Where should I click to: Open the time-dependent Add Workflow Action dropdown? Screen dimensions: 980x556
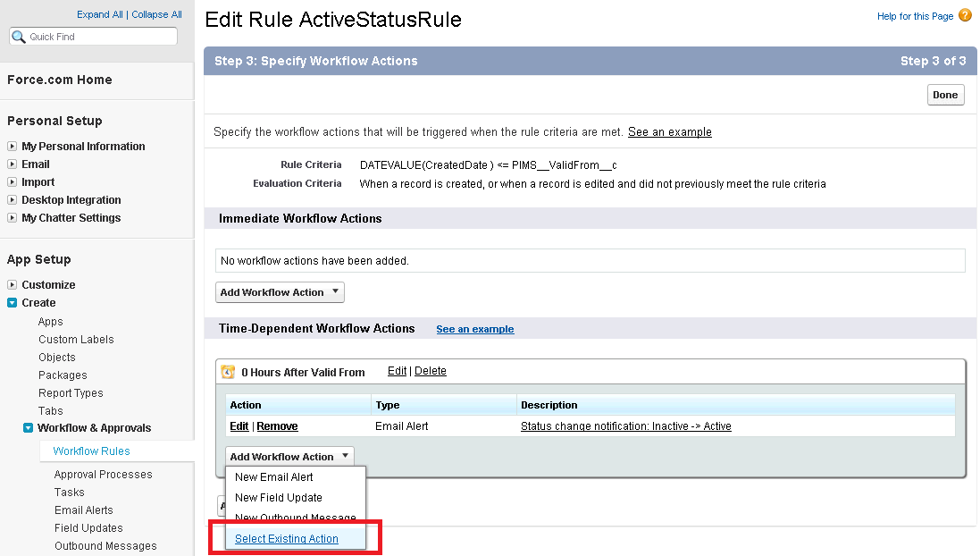pyautogui.click(x=289, y=457)
